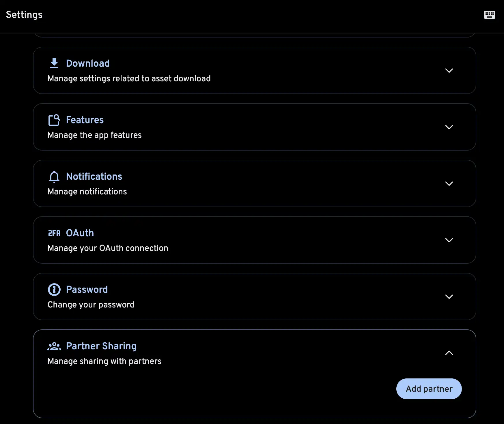Expand the Features section
Image resolution: width=504 pixels, height=424 pixels.
[449, 127]
